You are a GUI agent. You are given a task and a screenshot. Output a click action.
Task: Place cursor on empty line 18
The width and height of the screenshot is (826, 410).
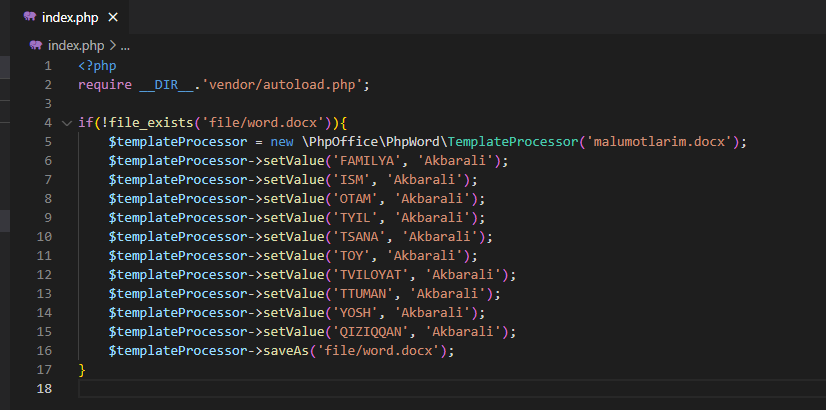pyautogui.click(x=452, y=389)
